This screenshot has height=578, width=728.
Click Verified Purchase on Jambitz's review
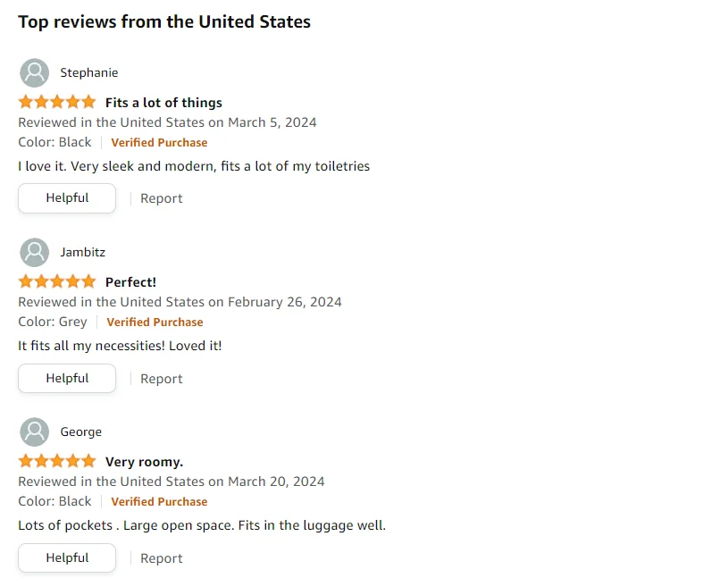[155, 323]
